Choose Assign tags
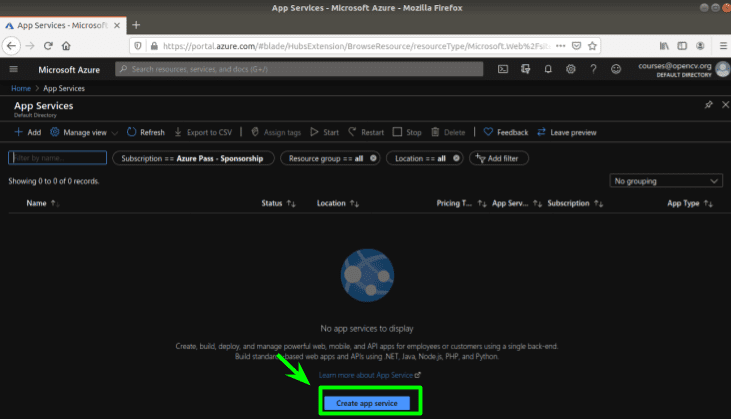 pyautogui.click(x=276, y=132)
